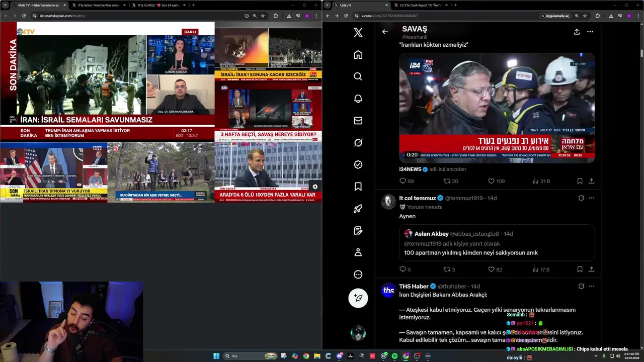Click Uygulamada aç button in X address bar
Viewport: 644px width, 362px height.
(x=555, y=16)
